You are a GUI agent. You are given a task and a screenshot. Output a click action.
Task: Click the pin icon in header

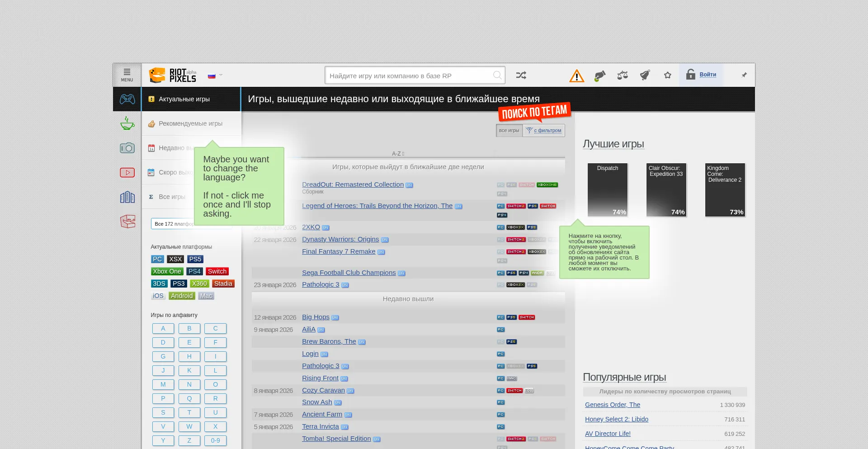(x=744, y=75)
